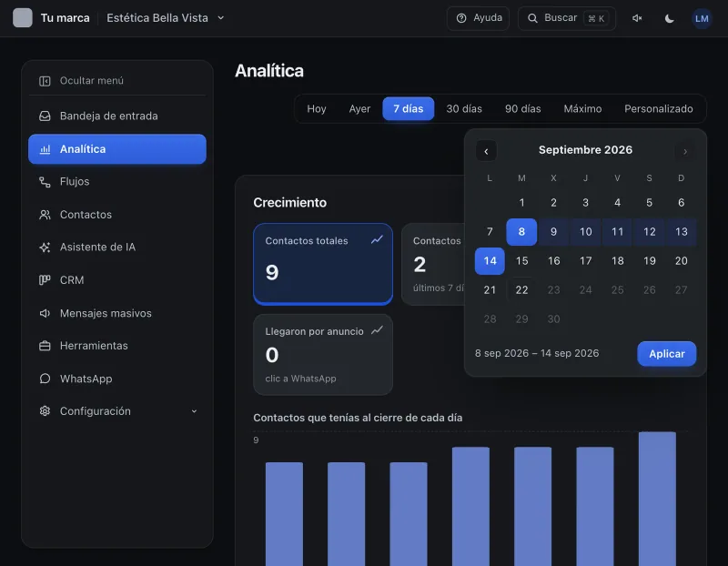Click the tallest last bar in chart

coord(657,499)
